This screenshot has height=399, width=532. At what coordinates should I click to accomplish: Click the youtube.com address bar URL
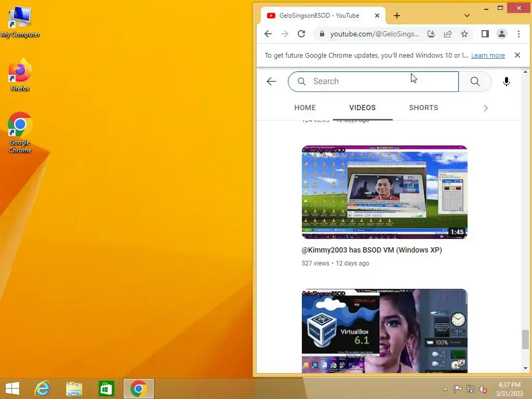(375, 34)
